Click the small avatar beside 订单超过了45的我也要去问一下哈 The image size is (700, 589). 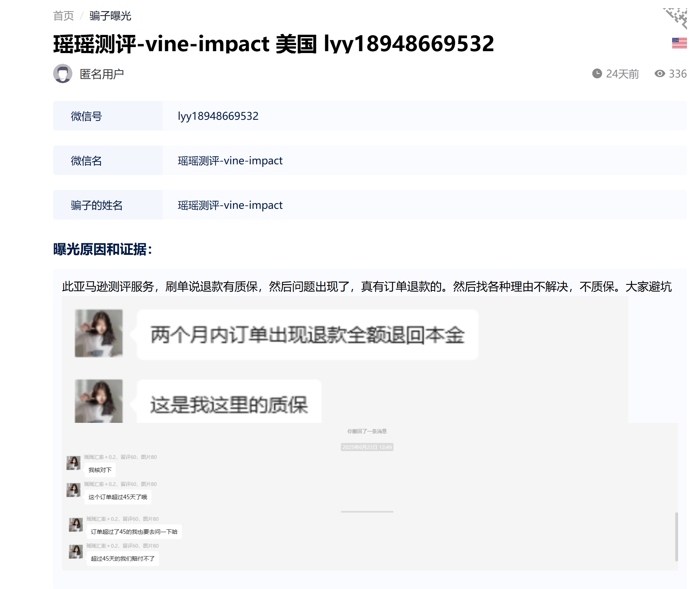point(76,525)
